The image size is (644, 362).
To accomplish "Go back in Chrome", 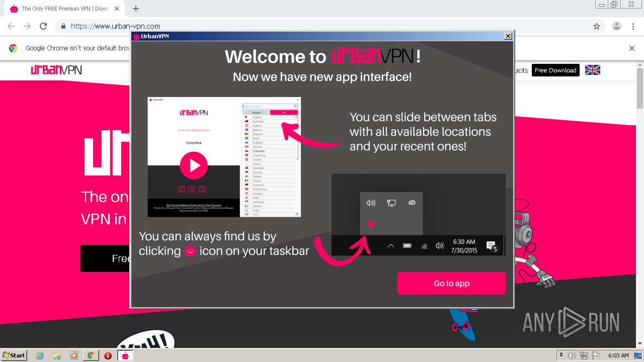I will tap(11, 26).
